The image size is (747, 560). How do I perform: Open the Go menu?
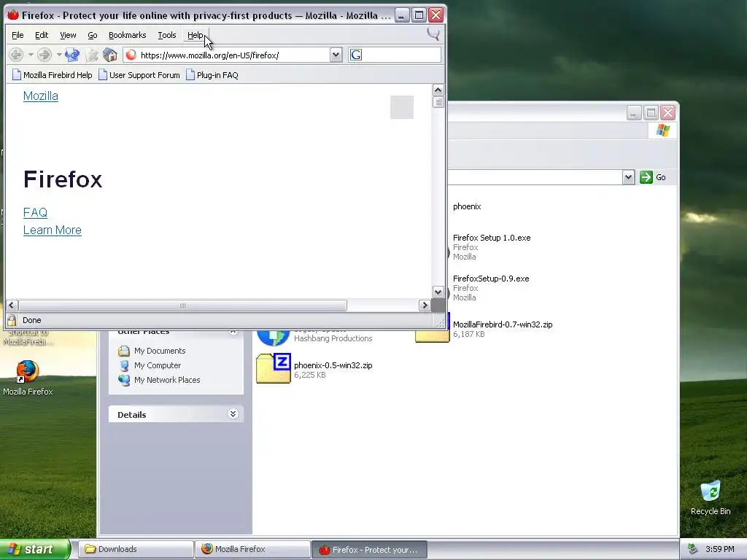[93, 35]
